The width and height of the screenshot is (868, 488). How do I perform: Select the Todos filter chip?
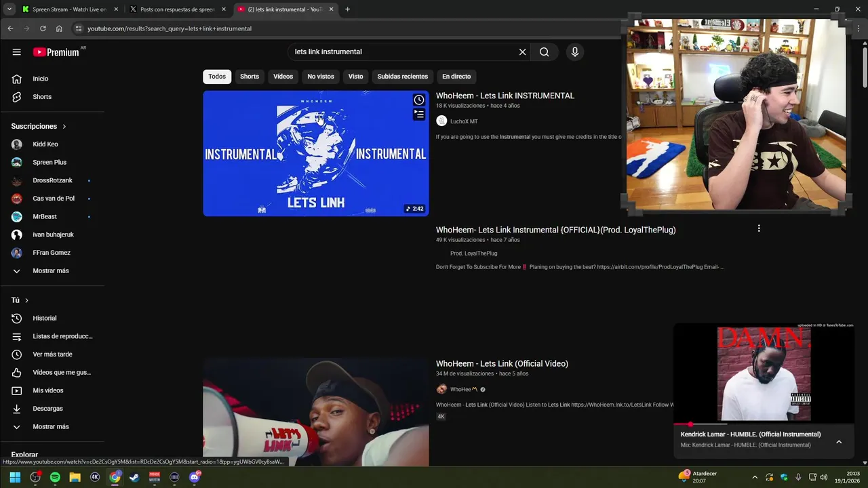pos(217,77)
